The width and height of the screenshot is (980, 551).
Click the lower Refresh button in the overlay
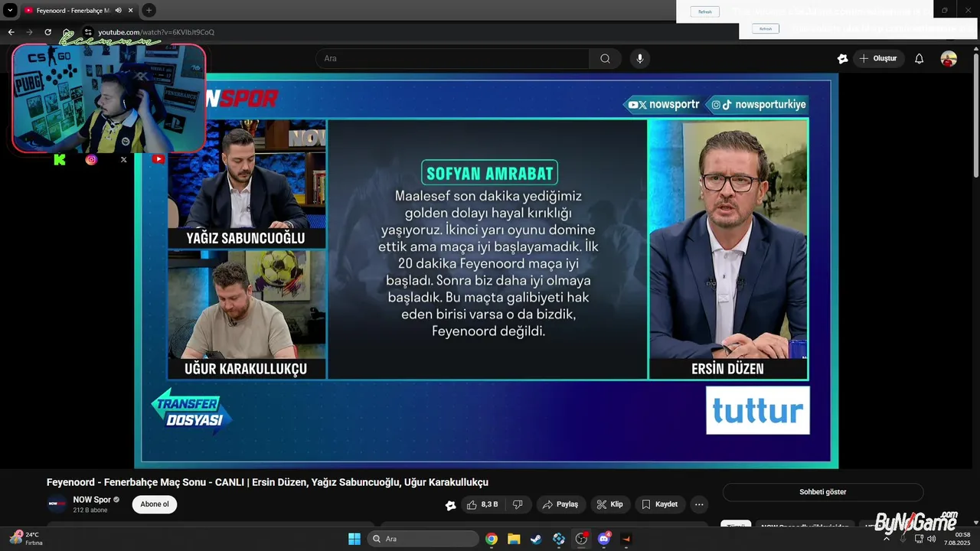(765, 28)
